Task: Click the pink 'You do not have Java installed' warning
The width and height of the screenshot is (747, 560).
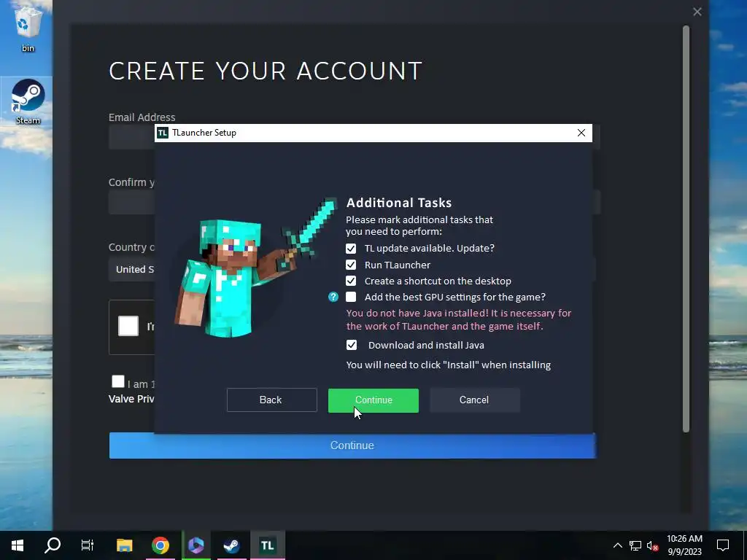Action: 459,320
